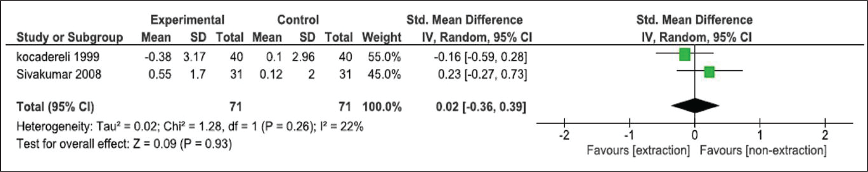Click the Experimental group header
The height and width of the screenshot is (172, 868).
187,20
